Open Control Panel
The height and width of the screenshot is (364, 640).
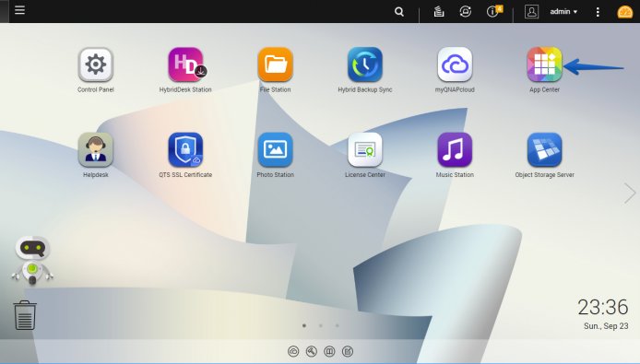96,65
